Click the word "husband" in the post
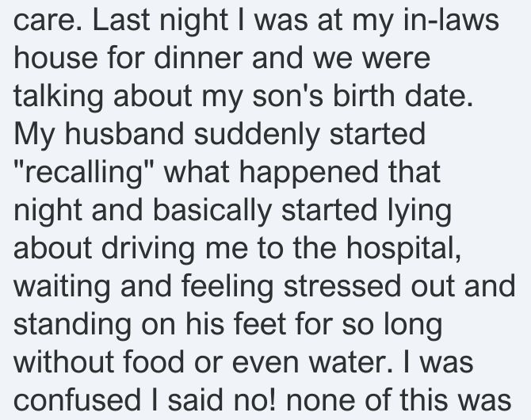Image resolution: width=531 pixels, height=420 pixels. pos(124,133)
